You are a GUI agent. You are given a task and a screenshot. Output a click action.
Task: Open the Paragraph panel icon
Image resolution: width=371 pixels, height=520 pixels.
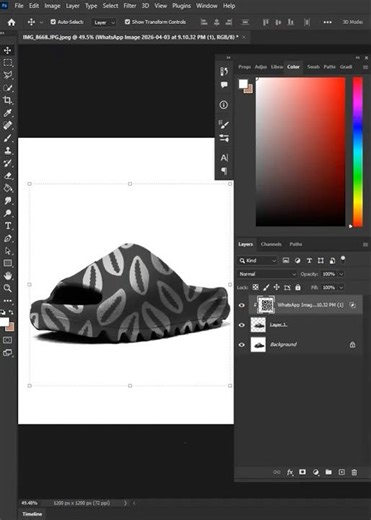click(224, 171)
